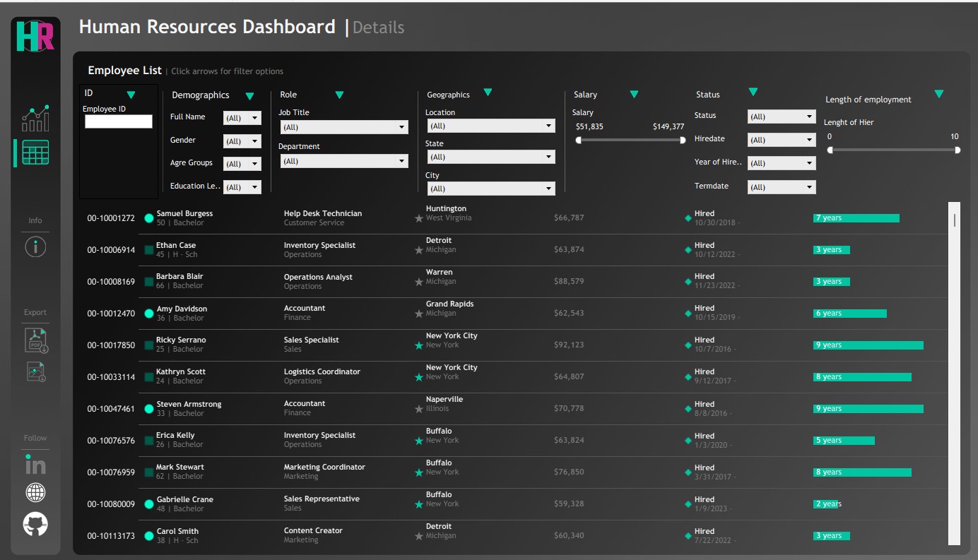Screen dimensions: 978x560
Task: Click the green star in Erica Kelly's row
Action: 419,441
